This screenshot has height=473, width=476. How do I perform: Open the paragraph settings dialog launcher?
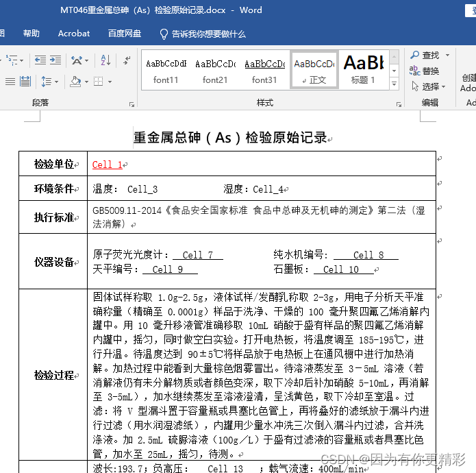pyautogui.click(x=131, y=104)
